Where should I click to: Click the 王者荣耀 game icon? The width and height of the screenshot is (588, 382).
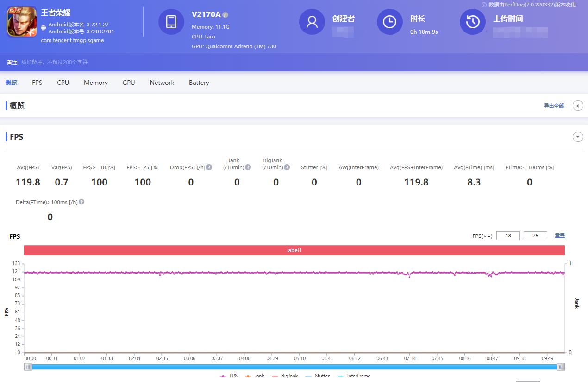click(21, 21)
